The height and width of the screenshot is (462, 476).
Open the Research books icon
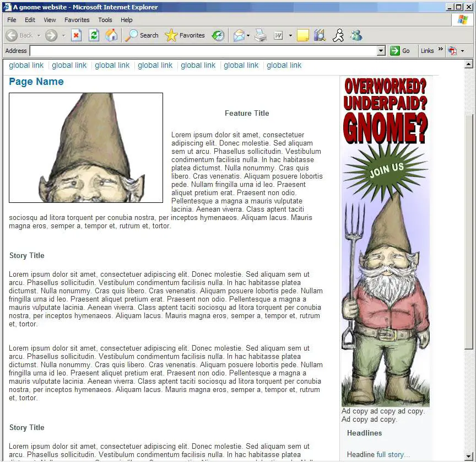pos(320,35)
